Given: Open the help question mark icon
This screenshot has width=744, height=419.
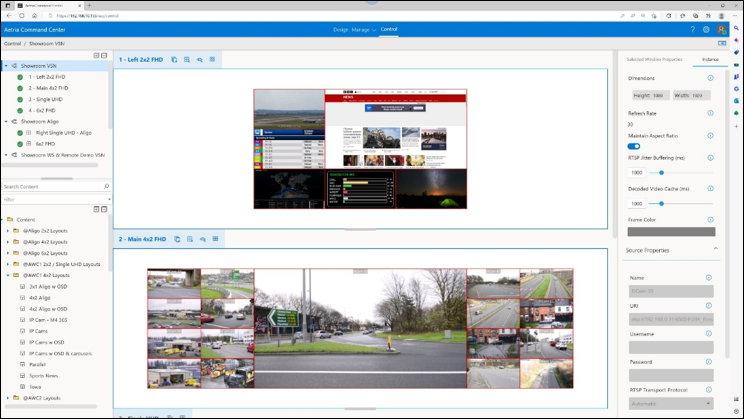Looking at the screenshot, I should [x=692, y=30].
